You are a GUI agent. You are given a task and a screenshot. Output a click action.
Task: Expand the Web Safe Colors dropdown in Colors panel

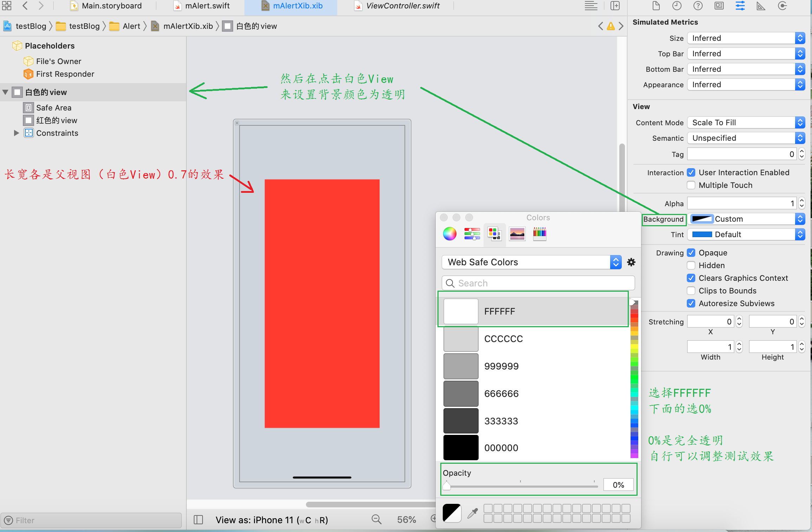tap(615, 262)
